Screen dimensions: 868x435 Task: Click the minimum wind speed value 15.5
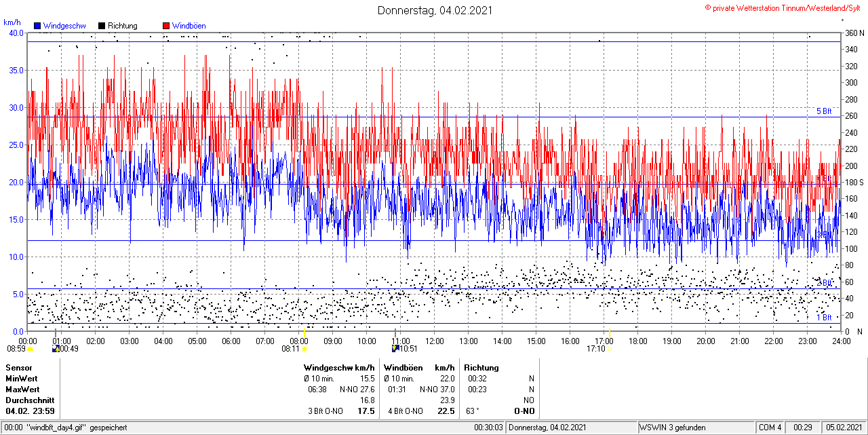point(367,379)
